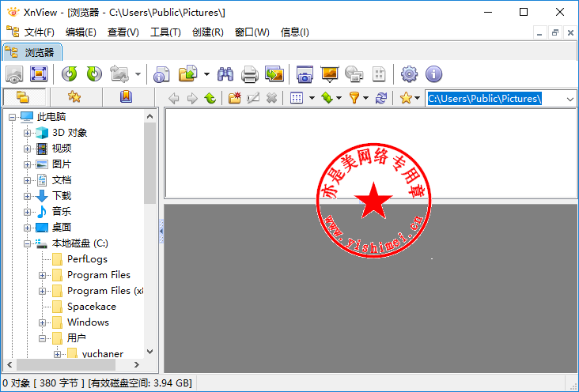Open the 创建(R) menu
Screen dimensions: 579x392
click(207, 32)
